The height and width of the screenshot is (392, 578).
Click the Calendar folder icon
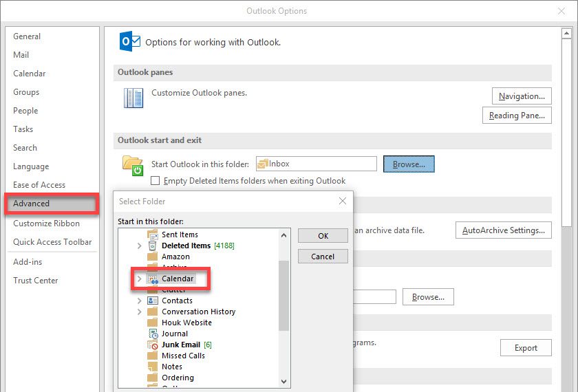[x=153, y=279]
